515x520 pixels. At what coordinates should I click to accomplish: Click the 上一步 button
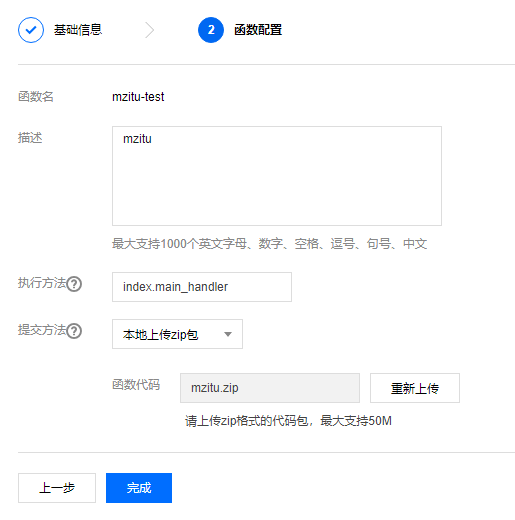tap(57, 488)
